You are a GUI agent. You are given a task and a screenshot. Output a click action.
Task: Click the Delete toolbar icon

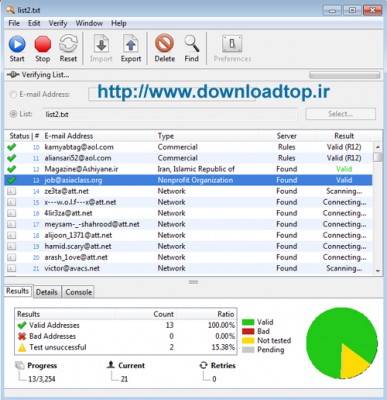[x=164, y=44]
